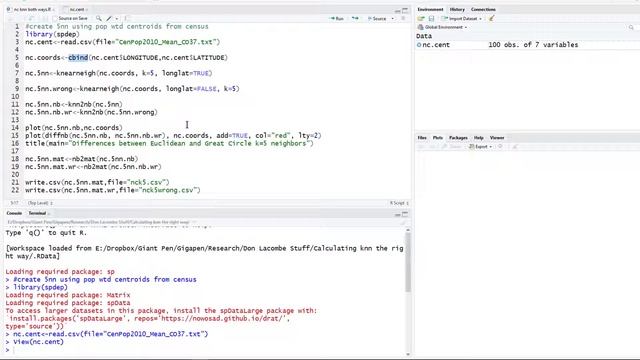This screenshot has width=640, height=360.
Task: Expand the code tools dropdown arrow
Action: click(117, 18)
